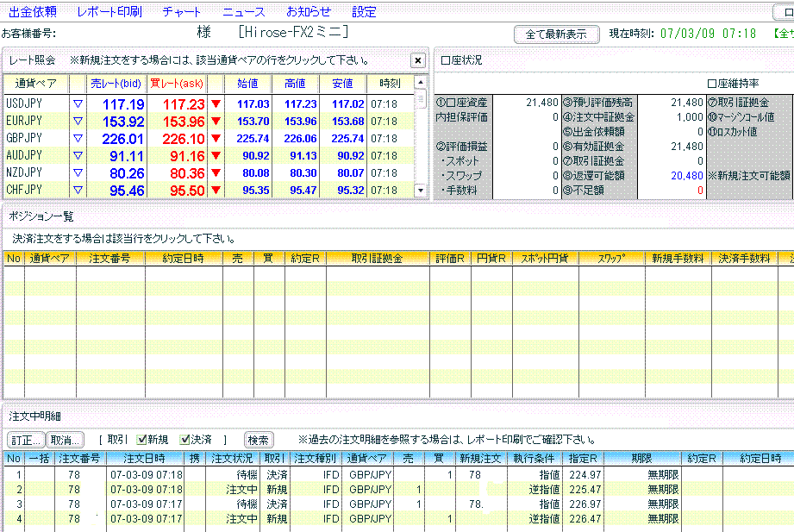Click the blue triangle beside EURJPY
Viewport: 794px width, 532px height.
[77, 122]
